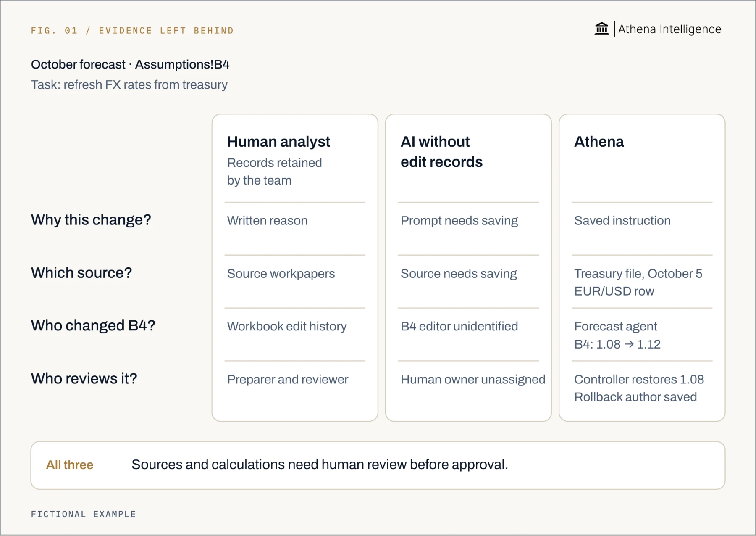The width and height of the screenshot is (756, 536).
Task: Click the row label 'Which source?'
Action: [81, 273]
